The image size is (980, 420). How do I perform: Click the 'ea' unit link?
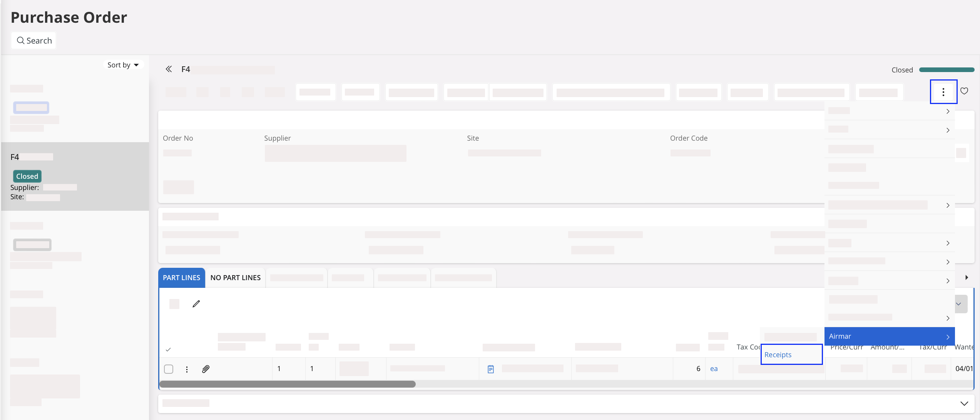(x=714, y=369)
